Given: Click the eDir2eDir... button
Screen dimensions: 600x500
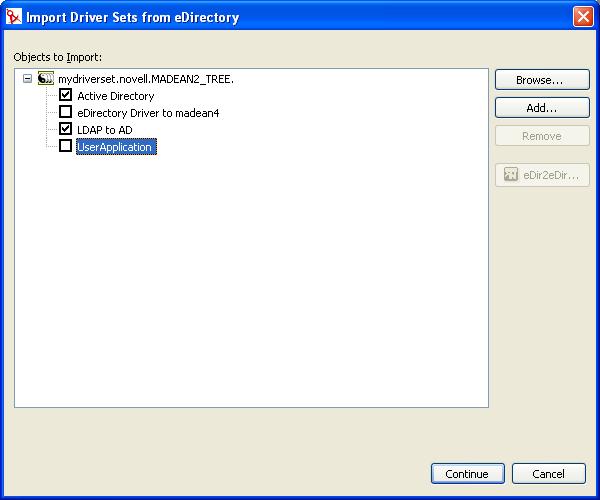Looking at the screenshot, I should pos(542,175).
